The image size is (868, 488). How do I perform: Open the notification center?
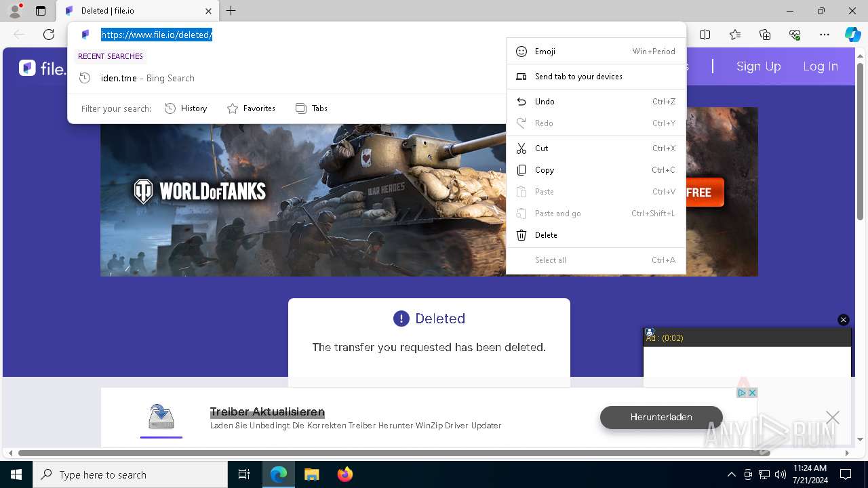(x=846, y=474)
